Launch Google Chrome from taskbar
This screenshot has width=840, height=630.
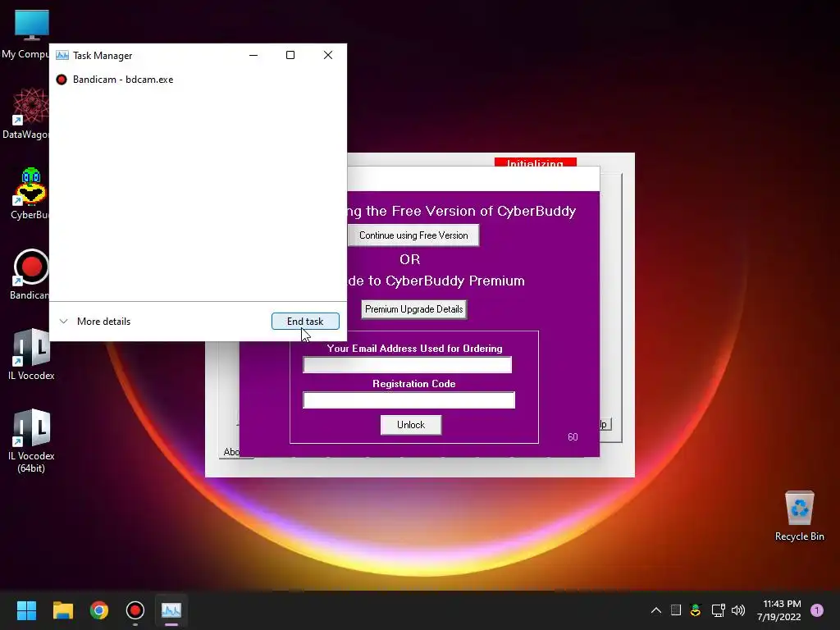click(99, 610)
